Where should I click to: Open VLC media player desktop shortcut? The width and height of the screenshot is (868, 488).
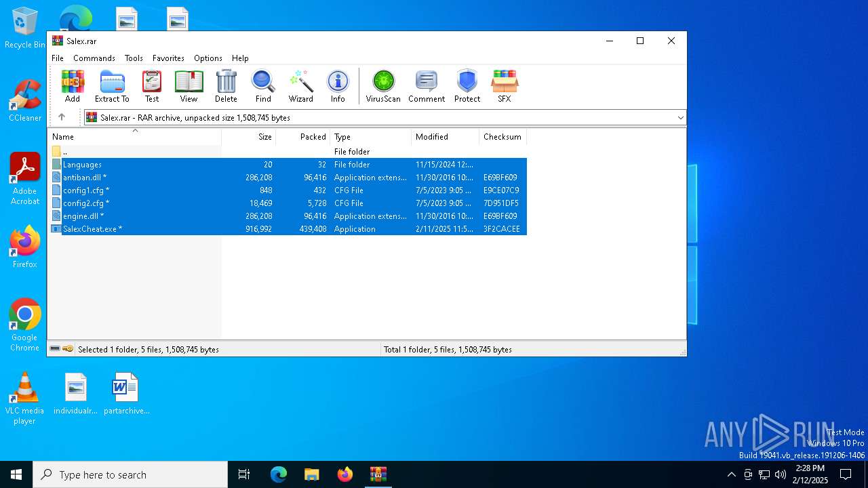pos(24,399)
